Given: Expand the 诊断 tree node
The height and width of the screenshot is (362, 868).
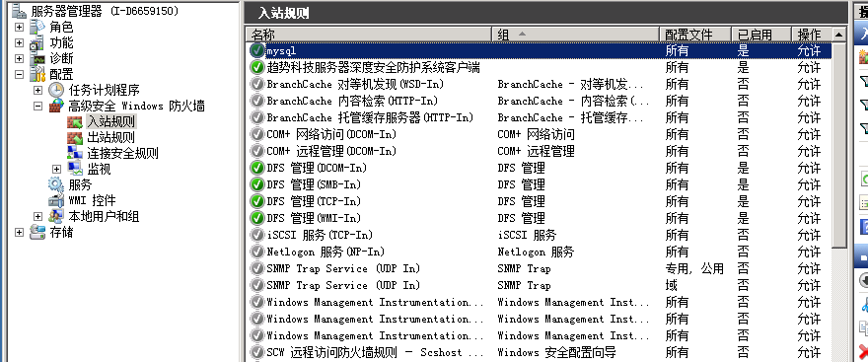Looking at the screenshot, I should pos(20,58).
